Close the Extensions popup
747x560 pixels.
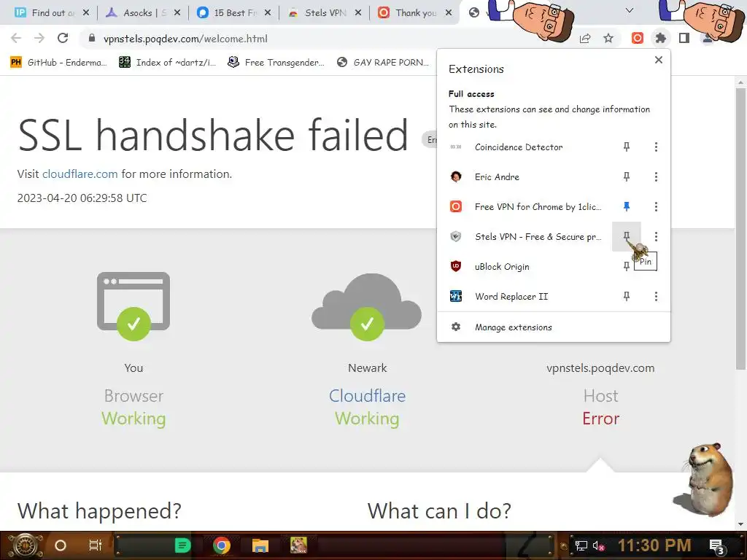point(659,60)
